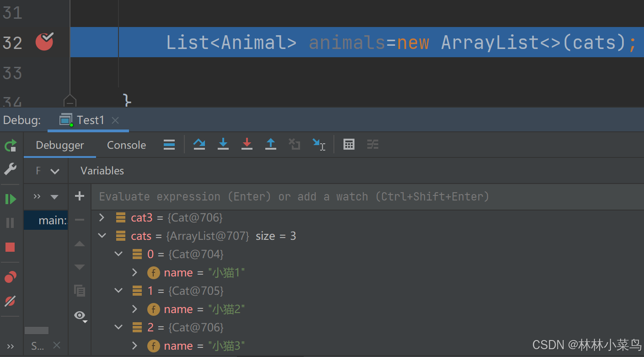Image resolution: width=644 pixels, height=357 pixels.
Task: Click the Resume Program button
Action: (x=10, y=199)
